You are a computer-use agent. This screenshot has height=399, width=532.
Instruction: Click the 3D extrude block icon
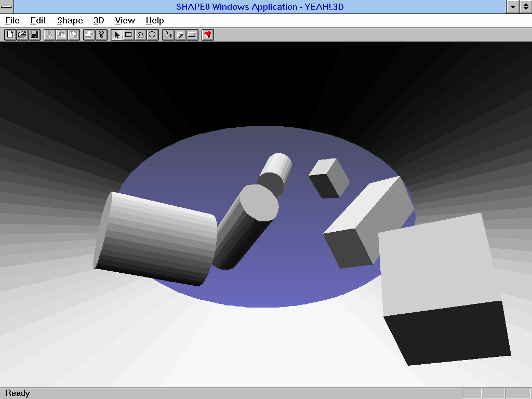[180, 35]
